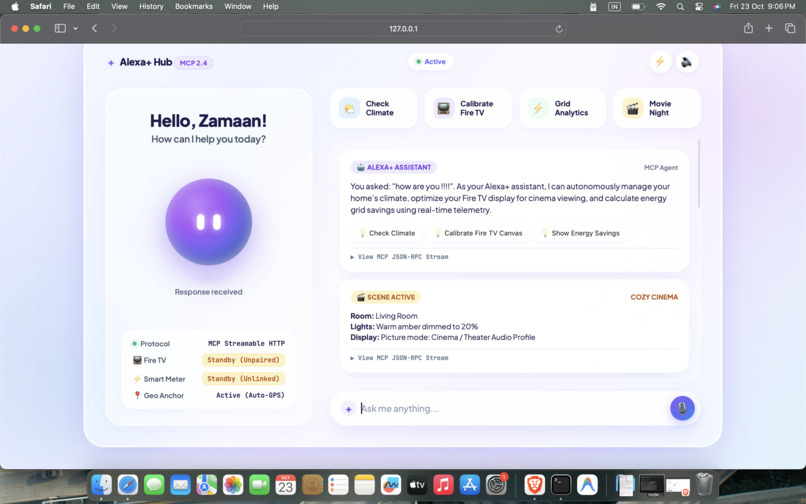Open the Calibrate Fire TV quick action card
Image resolution: width=806 pixels, height=504 pixels.
point(468,109)
